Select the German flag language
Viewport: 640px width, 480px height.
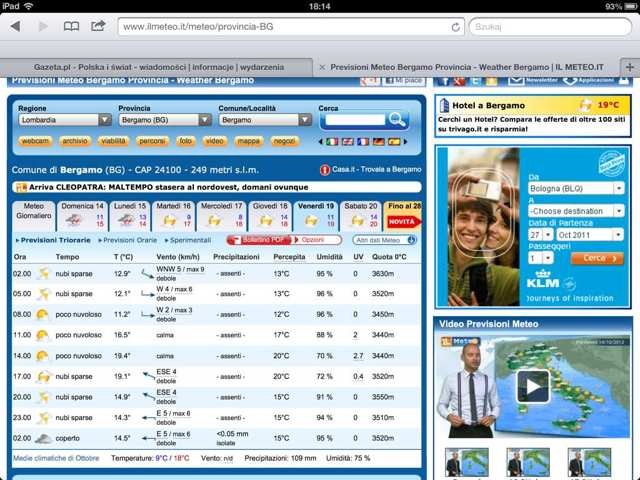click(x=378, y=142)
